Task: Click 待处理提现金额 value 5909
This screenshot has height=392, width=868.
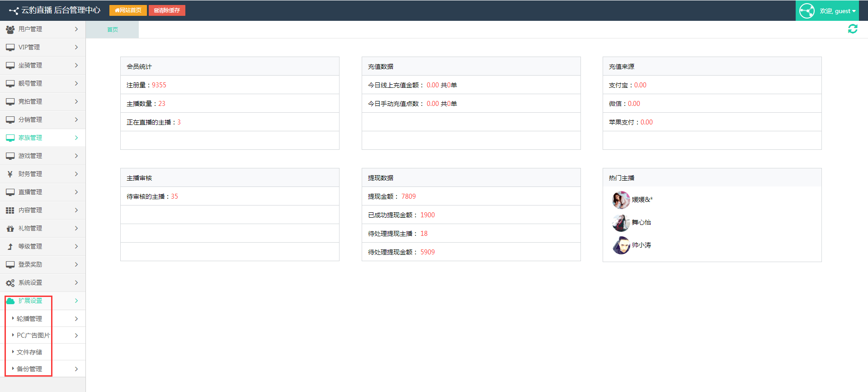Action: click(x=428, y=252)
